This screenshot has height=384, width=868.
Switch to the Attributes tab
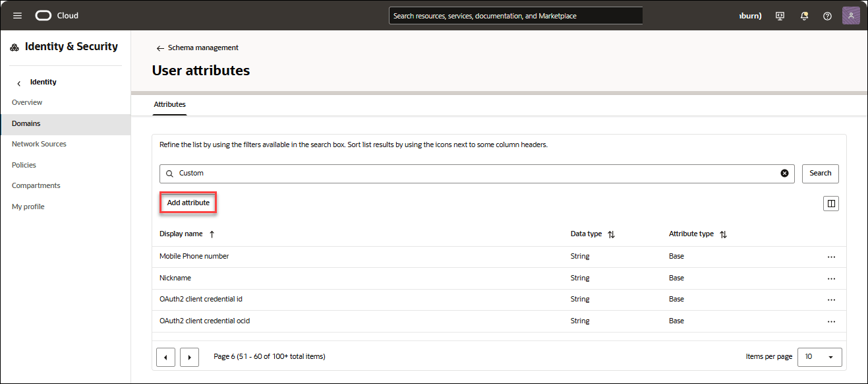click(169, 104)
